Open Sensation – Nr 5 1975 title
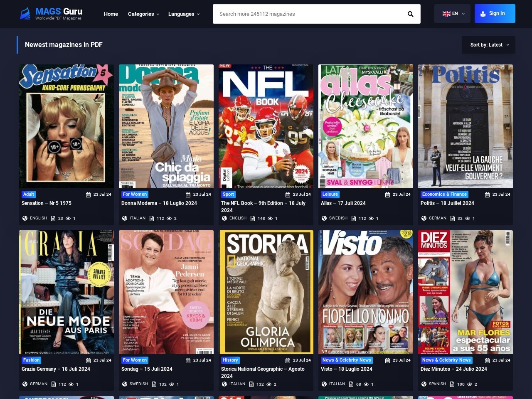The image size is (532, 399). pyautogui.click(x=47, y=203)
